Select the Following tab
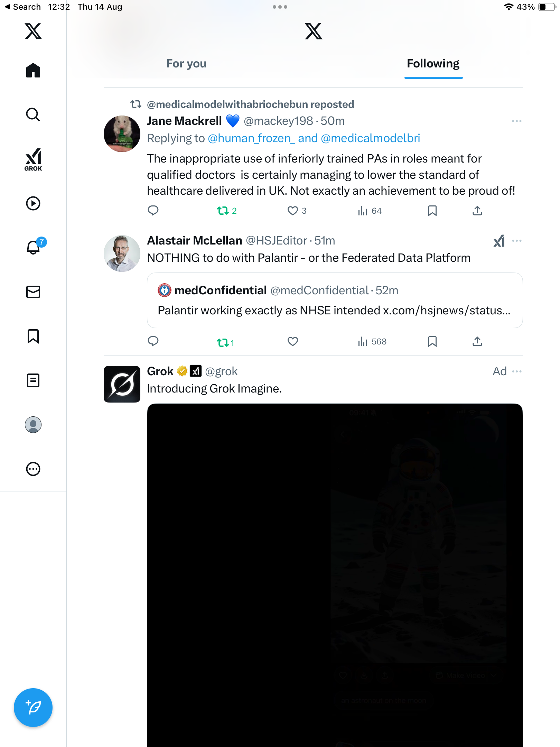Screen dimensions: 560x747 (x=433, y=64)
